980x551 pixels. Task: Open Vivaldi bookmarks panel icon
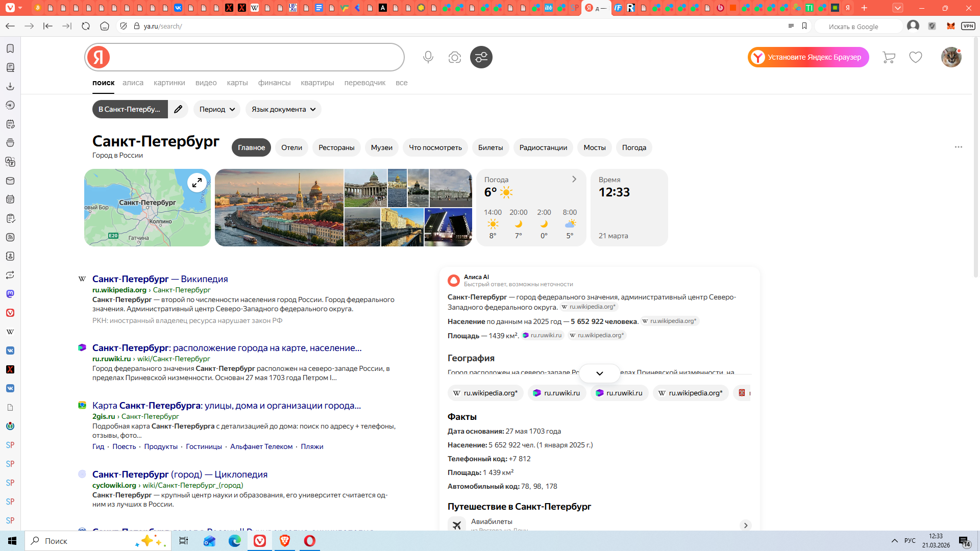tap(10, 48)
